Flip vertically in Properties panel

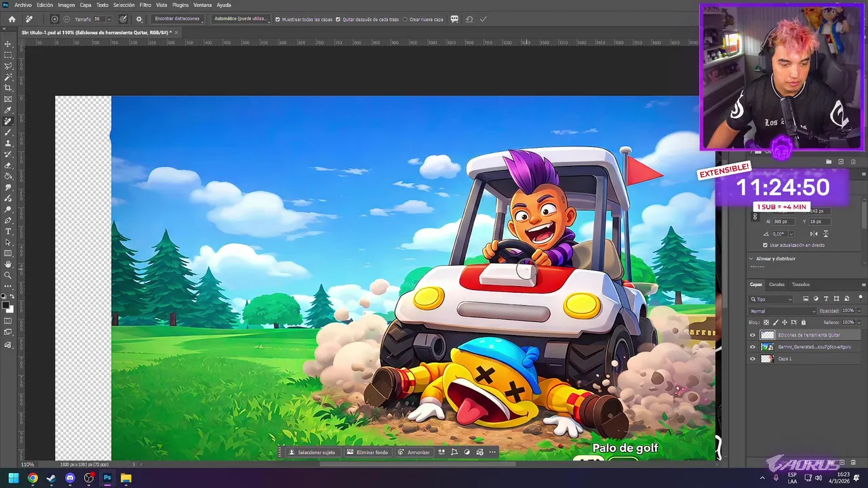825,234
